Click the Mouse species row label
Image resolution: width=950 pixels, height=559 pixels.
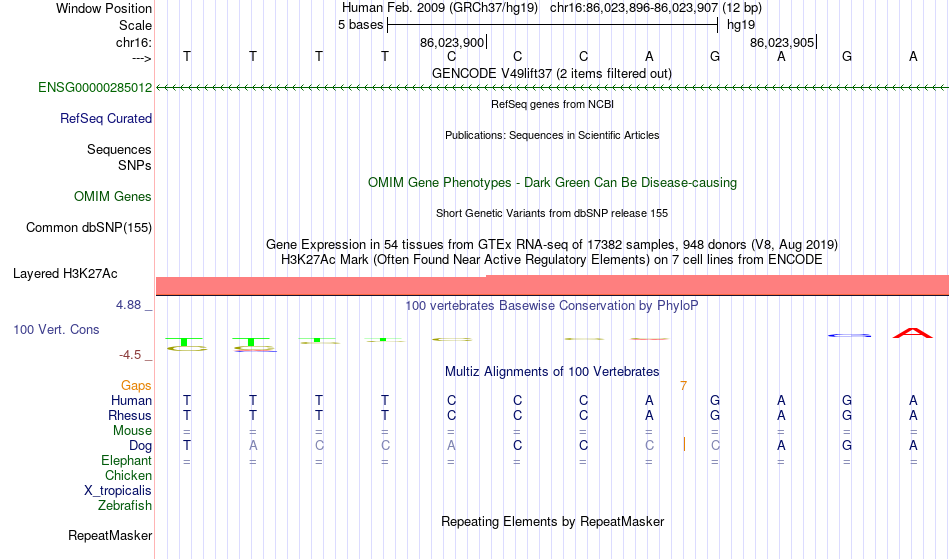point(133,431)
